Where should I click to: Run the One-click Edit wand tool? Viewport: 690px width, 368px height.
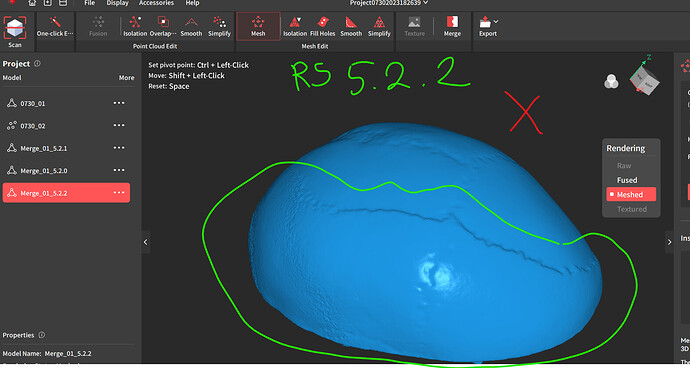point(55,26)
